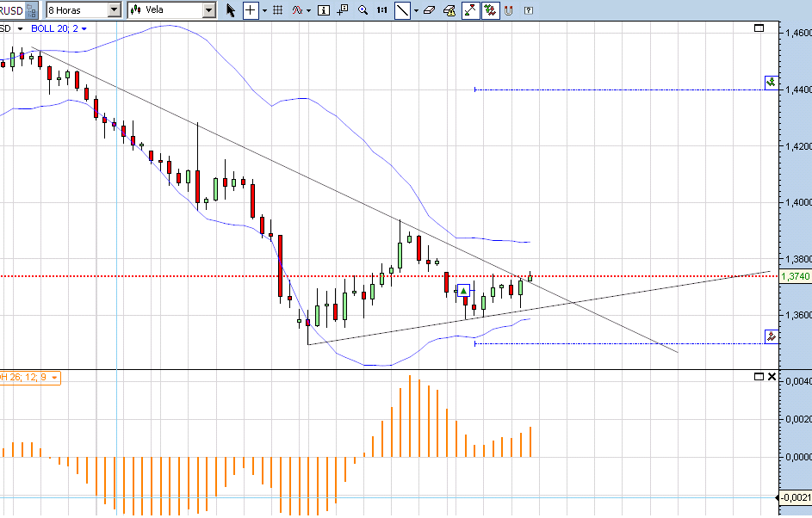Select the magnifier zoom tool

click(x=363, y=9)
